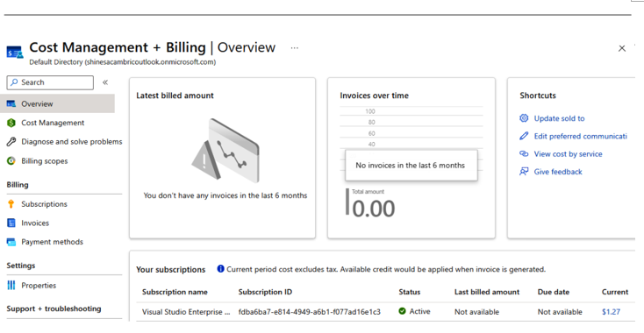Open View cost by service link
The height and width of the screenshot is (333, 644).
click(x=568, y=153)
